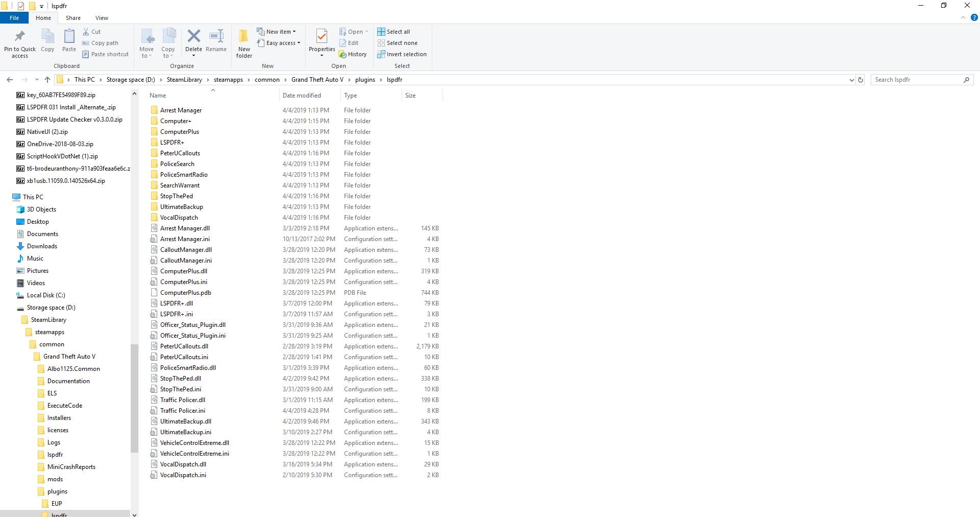Select the VehicleControlExtreme.dll file
The height and width of the screenshot is (517, 980).
(x=194, y=443)
